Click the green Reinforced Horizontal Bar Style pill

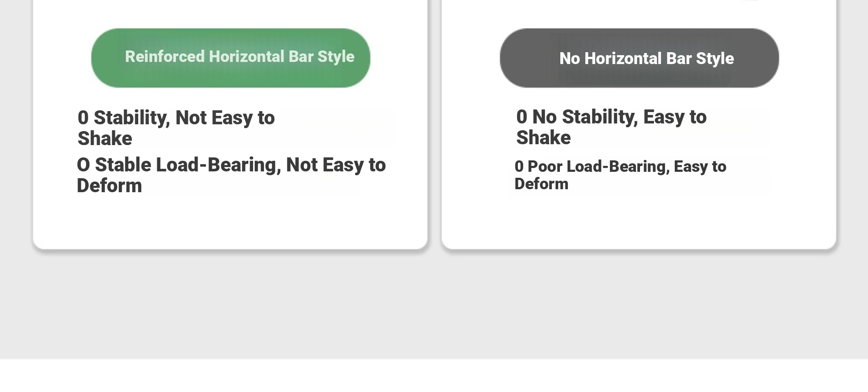[x=231, y=58]
